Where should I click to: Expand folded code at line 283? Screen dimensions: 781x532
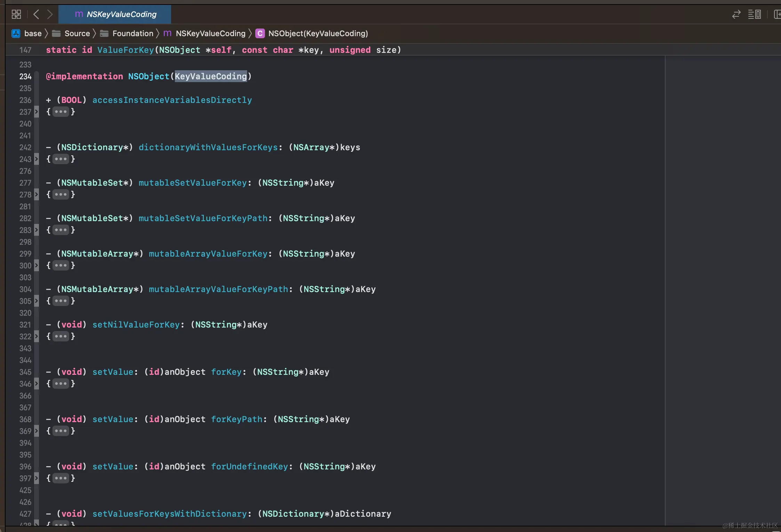click(37, 230)
